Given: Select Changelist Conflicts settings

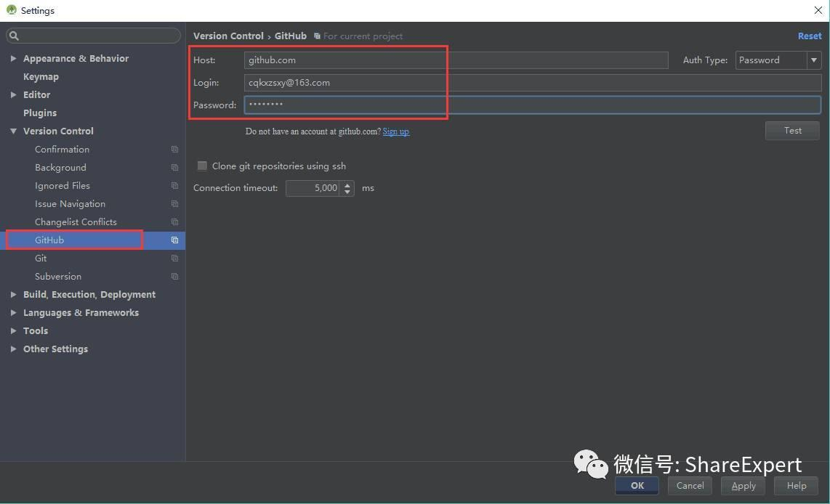Looking at the screenshot, I should pyautogui.click(x=76, y=222).
